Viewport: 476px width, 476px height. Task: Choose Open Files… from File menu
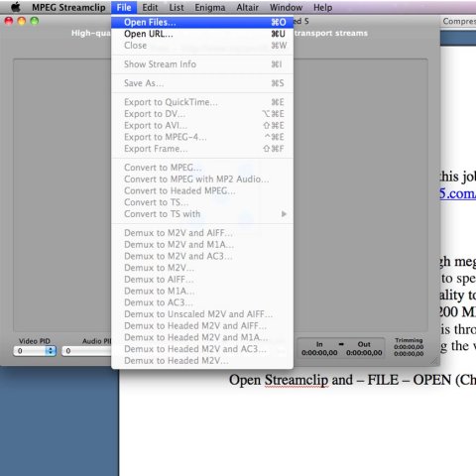click(x=202, y=22)
